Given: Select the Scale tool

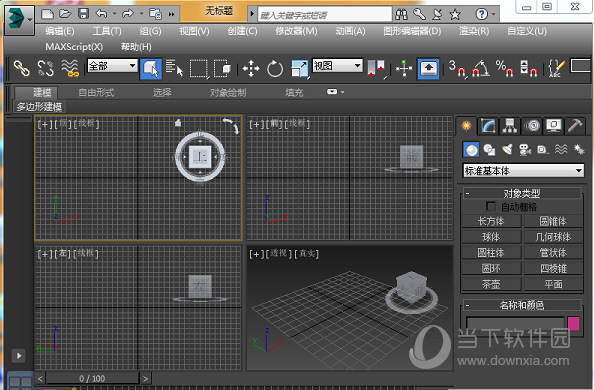Looking at the screenshot, I should [x=300, y=69].
